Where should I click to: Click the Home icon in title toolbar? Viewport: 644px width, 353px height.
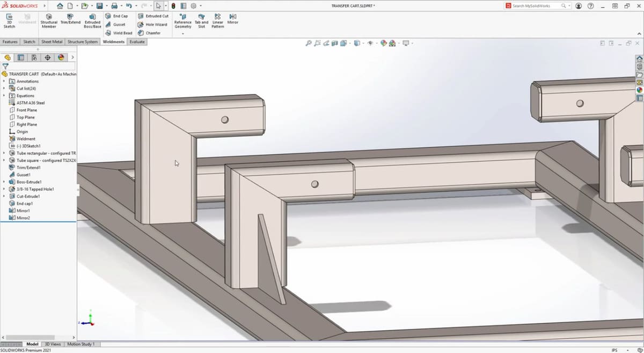point(60,6)
